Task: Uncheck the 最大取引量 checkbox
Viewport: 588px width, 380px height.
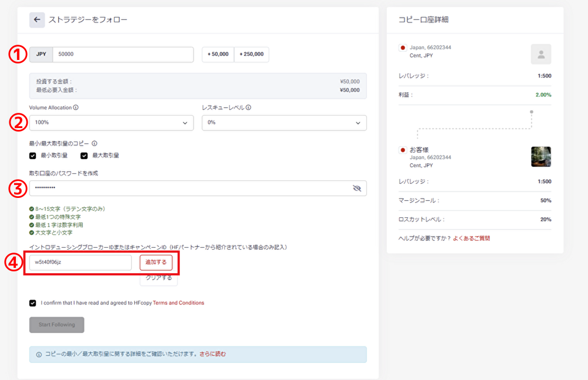Action: (x=84, y=156)
